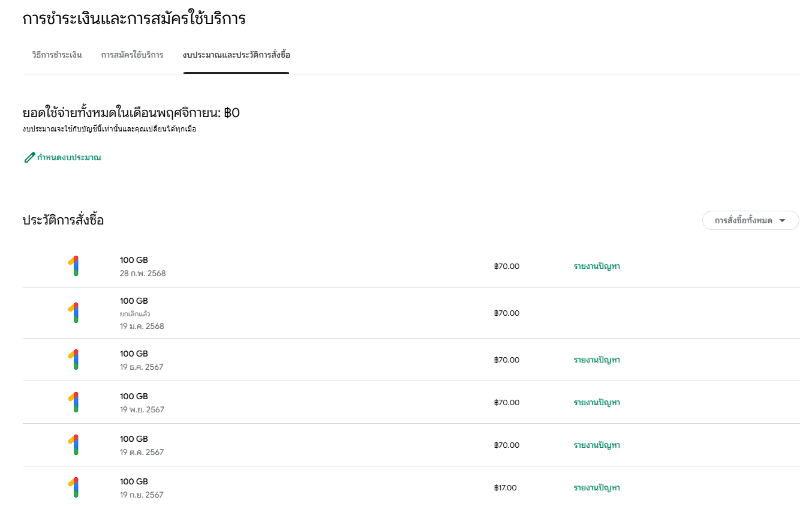This screenshot has height=506, width=812.
Task: Open the การสมัครใช้บริการ tab
Action: (132, 55)
